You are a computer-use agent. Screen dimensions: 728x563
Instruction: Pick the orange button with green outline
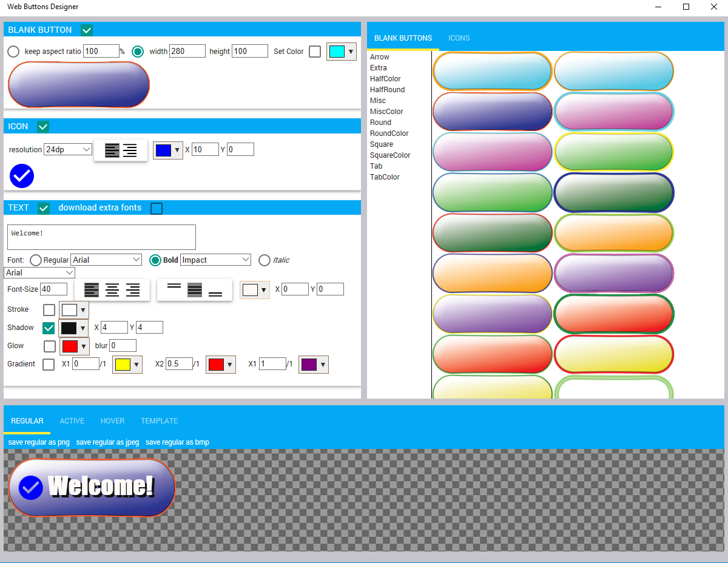click(614, 233)
